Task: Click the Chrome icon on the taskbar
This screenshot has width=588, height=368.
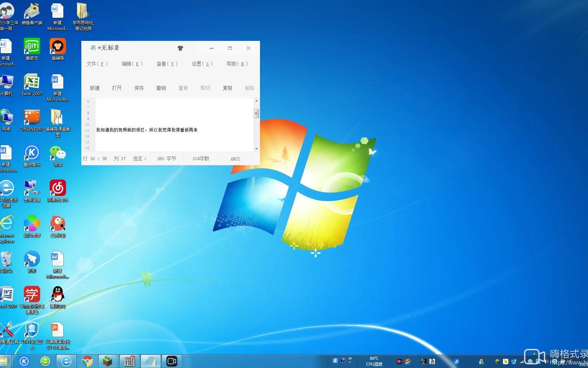Action: (87, 361)
